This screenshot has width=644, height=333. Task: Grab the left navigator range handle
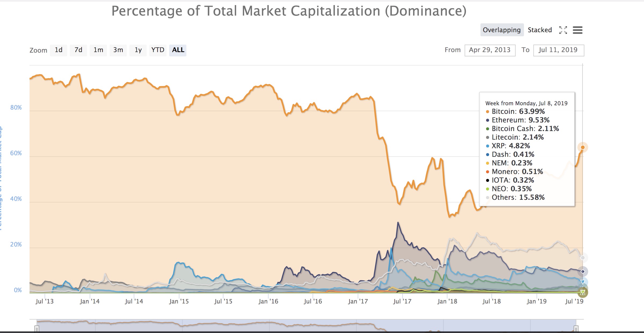pyautogui.click(x=37, y=329)
